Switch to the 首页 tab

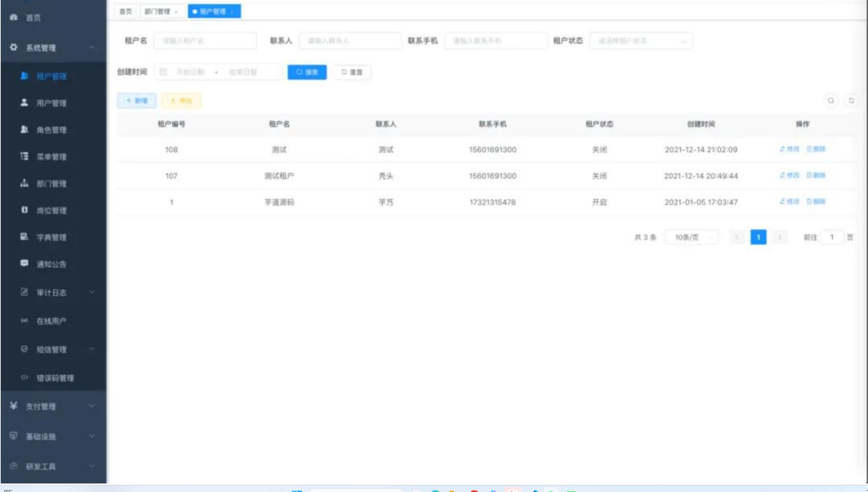(x=125, y=11)
